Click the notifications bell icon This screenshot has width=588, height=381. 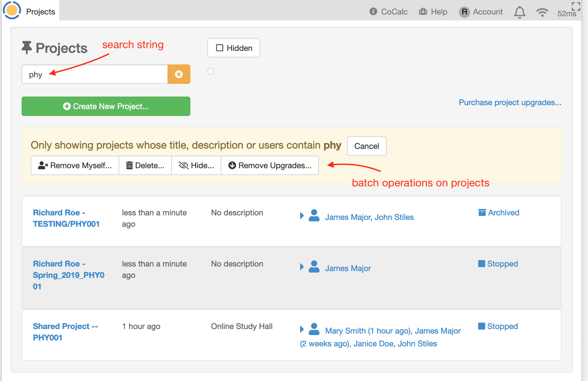click(x=519, y=12)
